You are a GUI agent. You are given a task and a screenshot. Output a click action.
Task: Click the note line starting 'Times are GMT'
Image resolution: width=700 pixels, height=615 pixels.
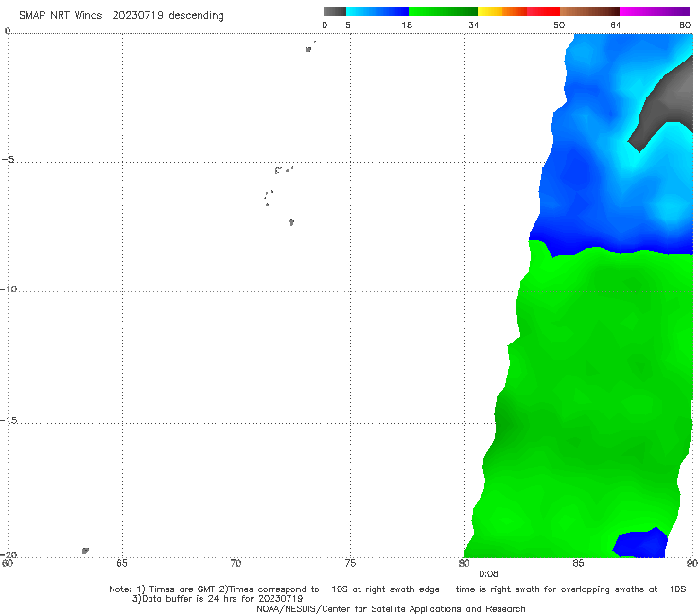397,589
